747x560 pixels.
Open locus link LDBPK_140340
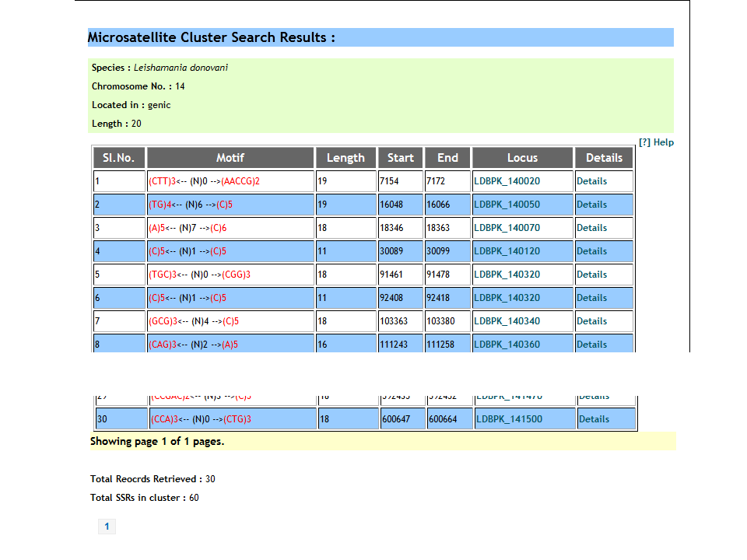click(x=507, y=321)
